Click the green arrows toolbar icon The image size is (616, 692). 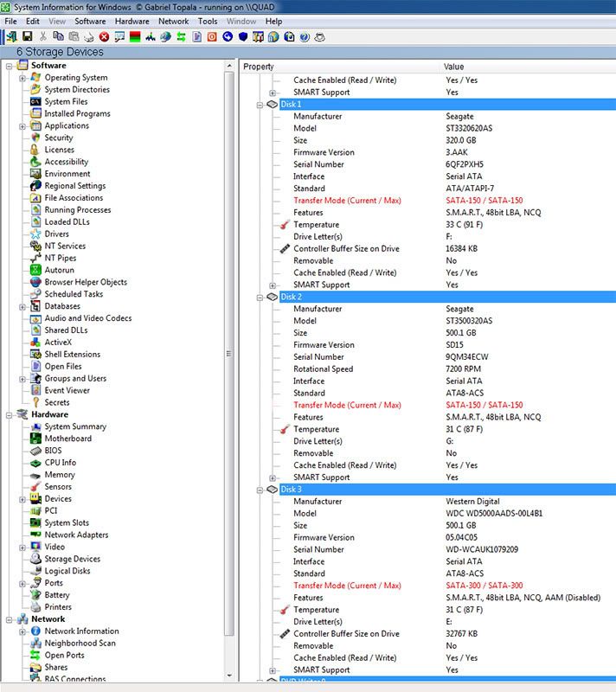pos(181,36)
